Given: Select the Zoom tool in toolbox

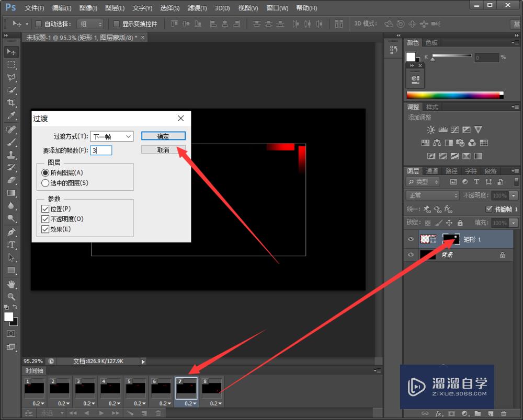Looking at the screenshot, I should point(11,296).
